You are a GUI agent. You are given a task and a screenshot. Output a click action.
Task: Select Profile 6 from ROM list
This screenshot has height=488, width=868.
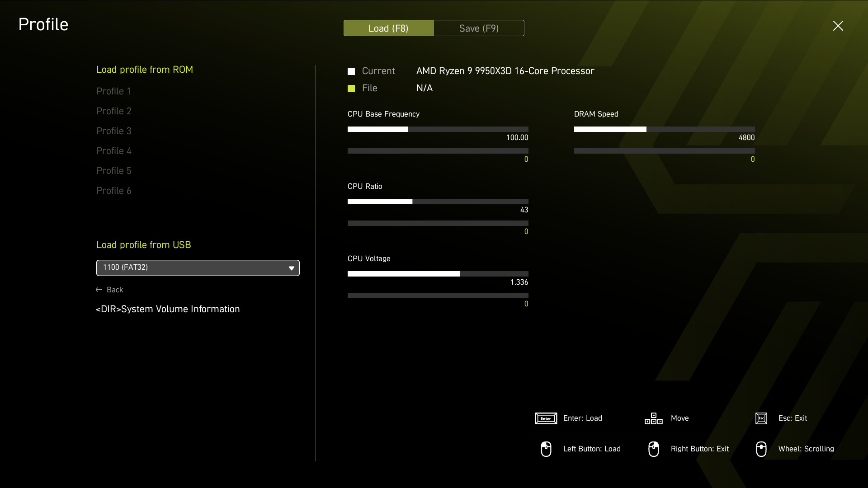114,191
